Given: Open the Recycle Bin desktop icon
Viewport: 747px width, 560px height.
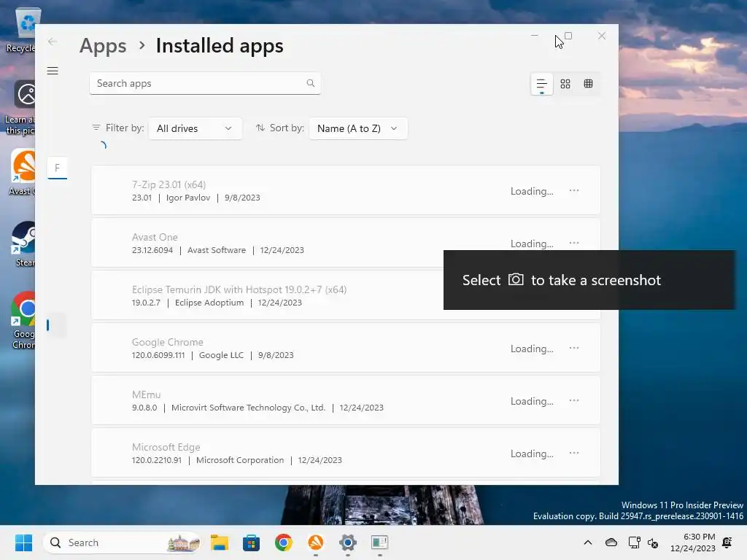Looking at the screenshot, I should [23, 29].
